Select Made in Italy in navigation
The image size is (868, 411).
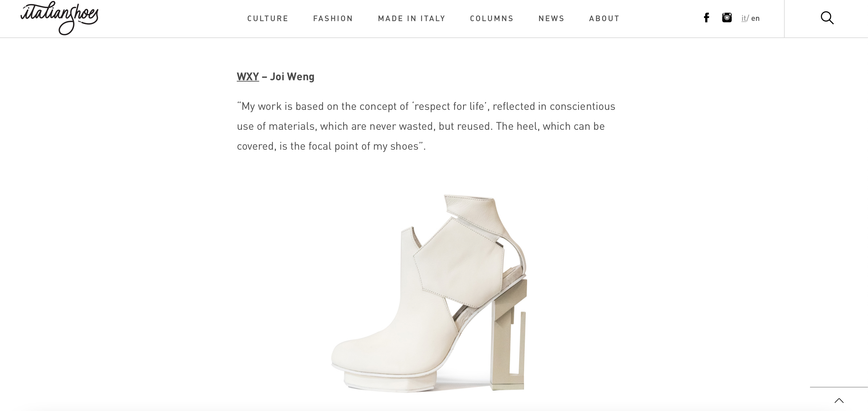[x=412, y=18]
